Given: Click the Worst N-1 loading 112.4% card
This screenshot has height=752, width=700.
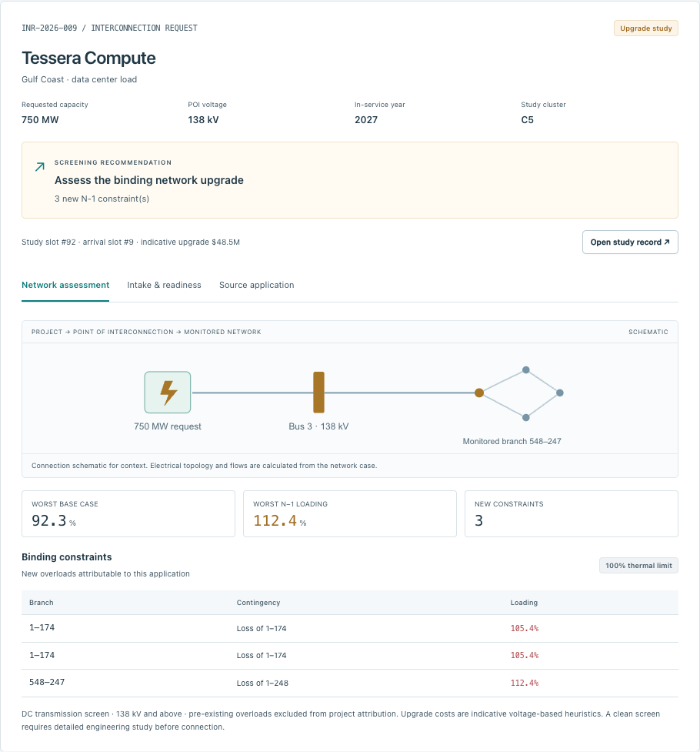Looking at the screenshot, I should pos(350,513).
